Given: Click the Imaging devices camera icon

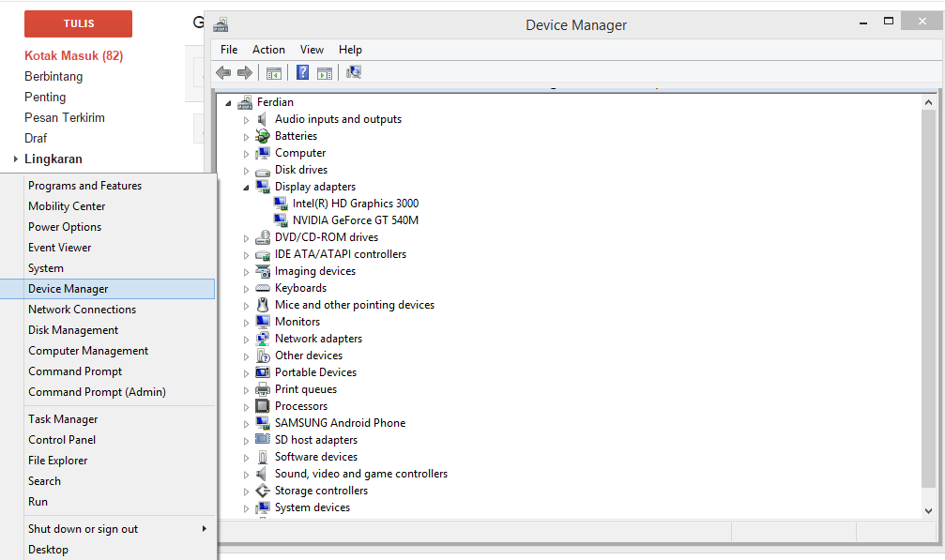Looking at the screenshot, I should (262, 271).
